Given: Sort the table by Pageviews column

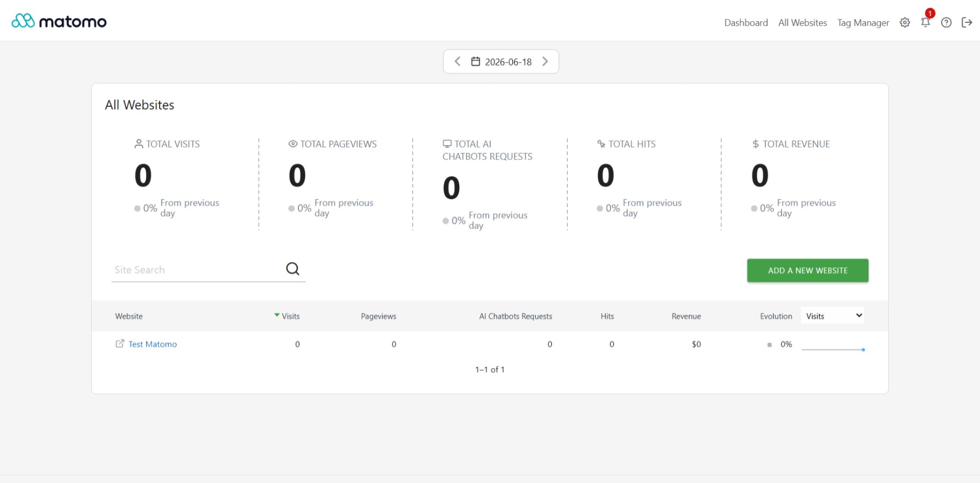Looking at the screenshot, I should click(379, 316).
